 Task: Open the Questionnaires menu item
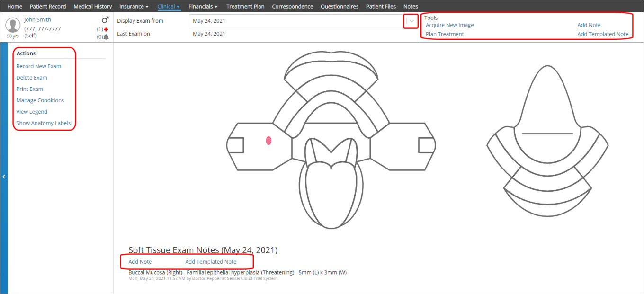click(340, 7)
